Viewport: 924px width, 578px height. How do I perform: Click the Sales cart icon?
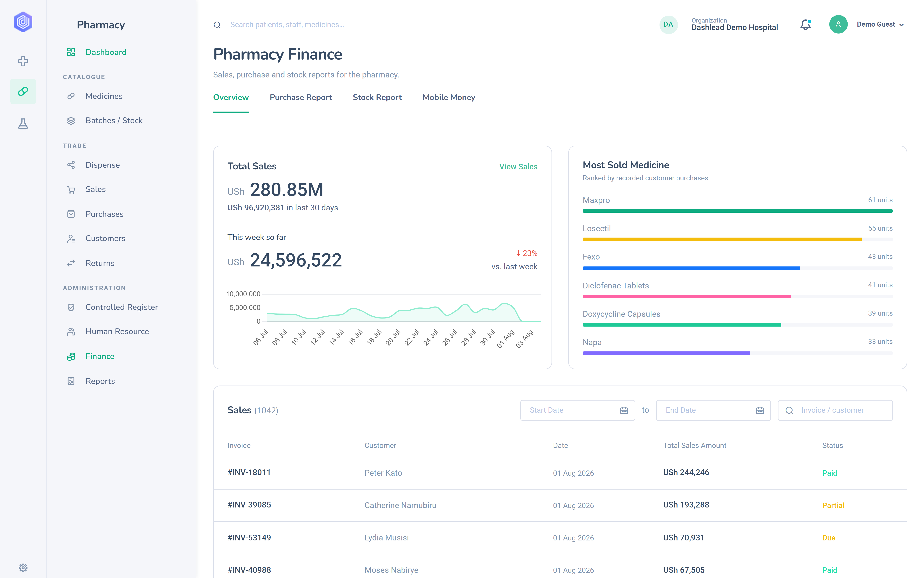click(71, 189)
